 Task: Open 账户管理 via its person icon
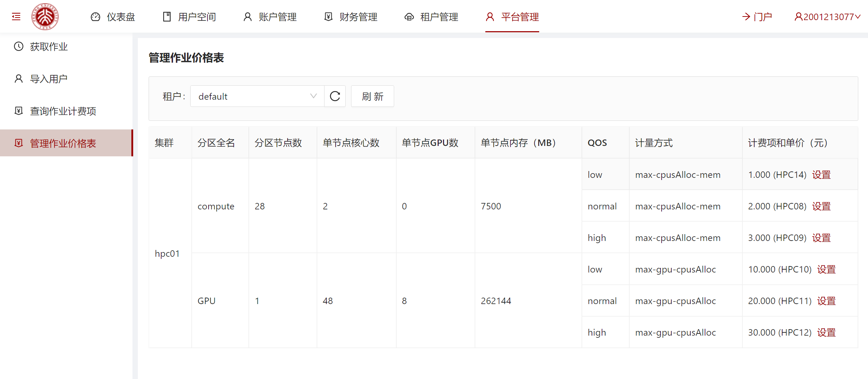(x=247, y=16)
